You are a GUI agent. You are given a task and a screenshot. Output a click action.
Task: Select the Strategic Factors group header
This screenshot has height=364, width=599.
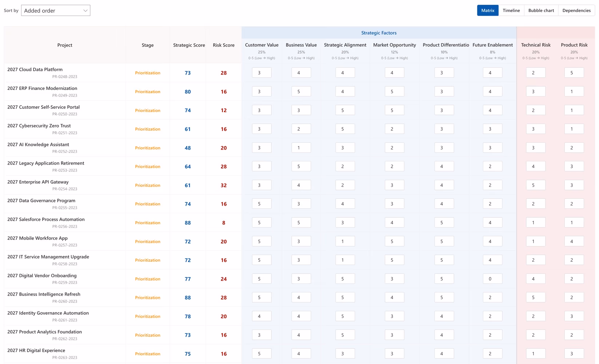(x=379, y=33)
